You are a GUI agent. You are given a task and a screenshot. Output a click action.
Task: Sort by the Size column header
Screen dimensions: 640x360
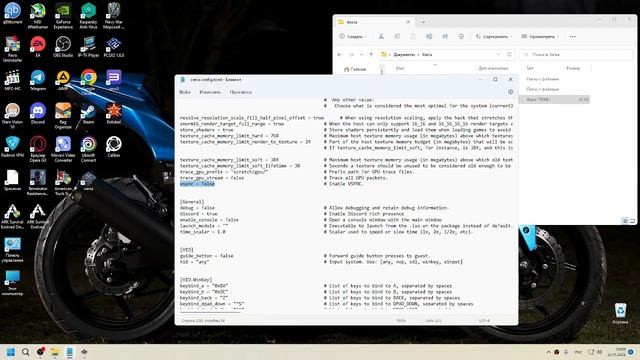coord(573,68)
